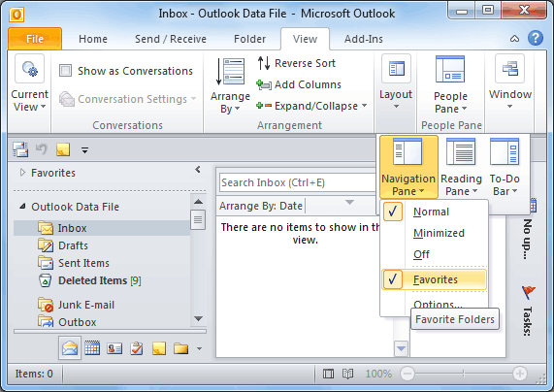This screenshot has height=392, width=554.
Task: Minimize the ribbon with caret icon
Action: click(x=514, y=39)
